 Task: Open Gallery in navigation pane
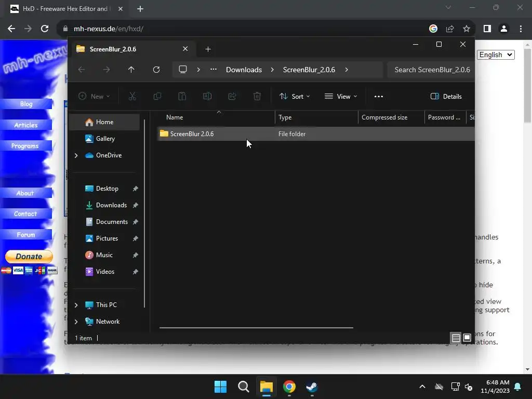coord(105,138)
